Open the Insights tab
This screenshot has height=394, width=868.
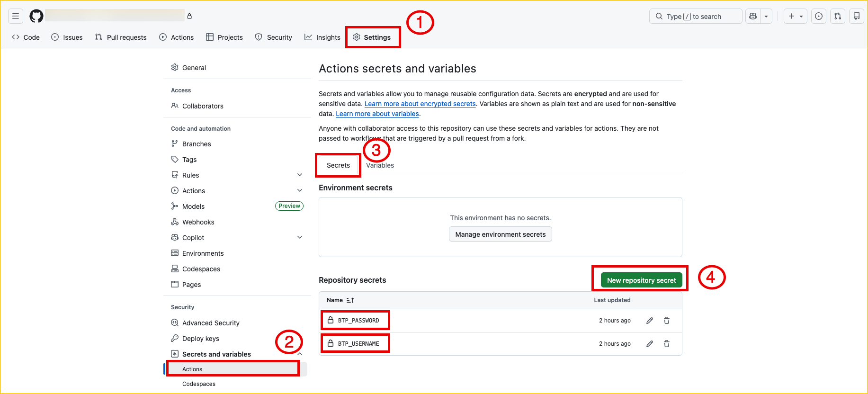pos(322,37)
